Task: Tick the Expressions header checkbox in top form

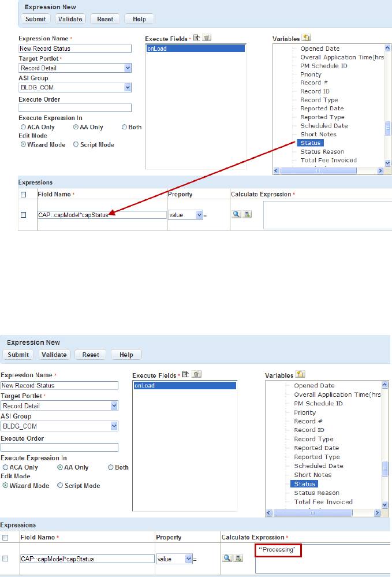Action: coord(24,195)
